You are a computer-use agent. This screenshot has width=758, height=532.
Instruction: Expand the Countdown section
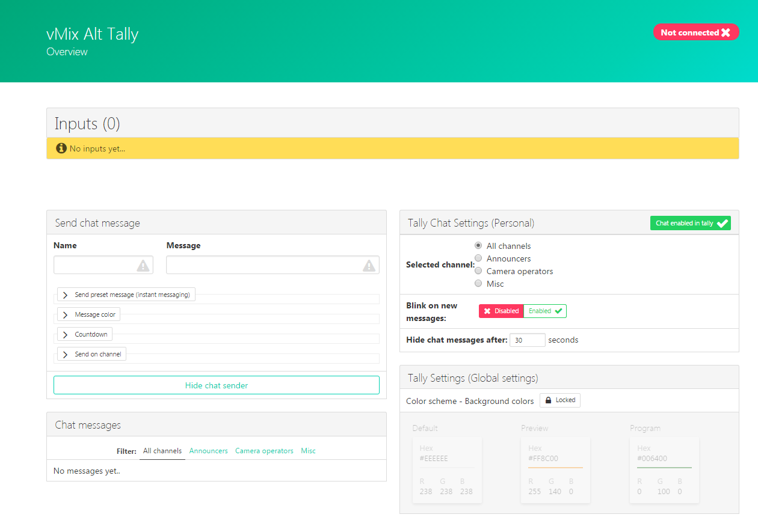point(85,334)
